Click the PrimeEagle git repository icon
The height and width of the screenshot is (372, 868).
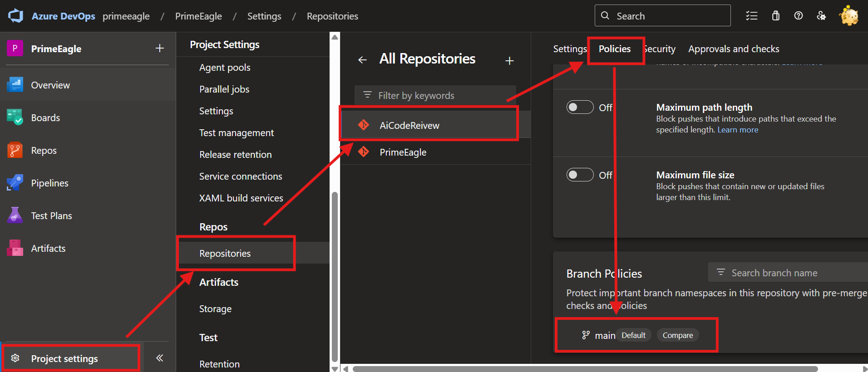[364, 152]
